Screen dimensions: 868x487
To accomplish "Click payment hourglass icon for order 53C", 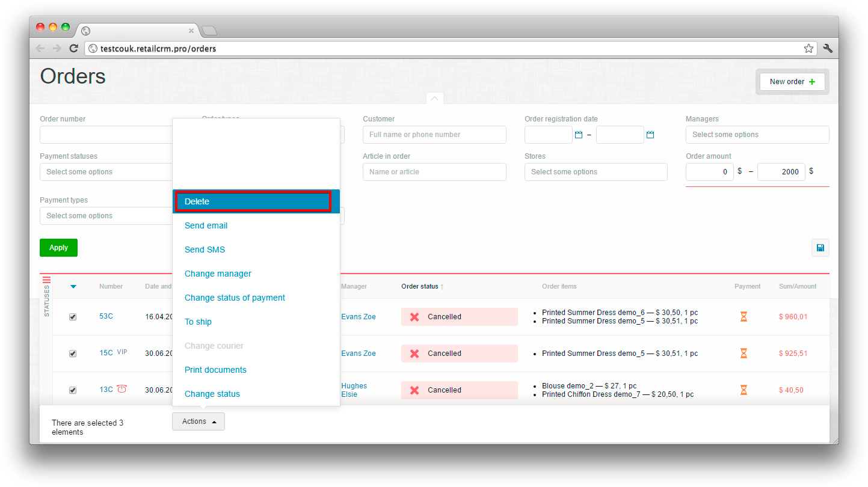I will [743, 317].
